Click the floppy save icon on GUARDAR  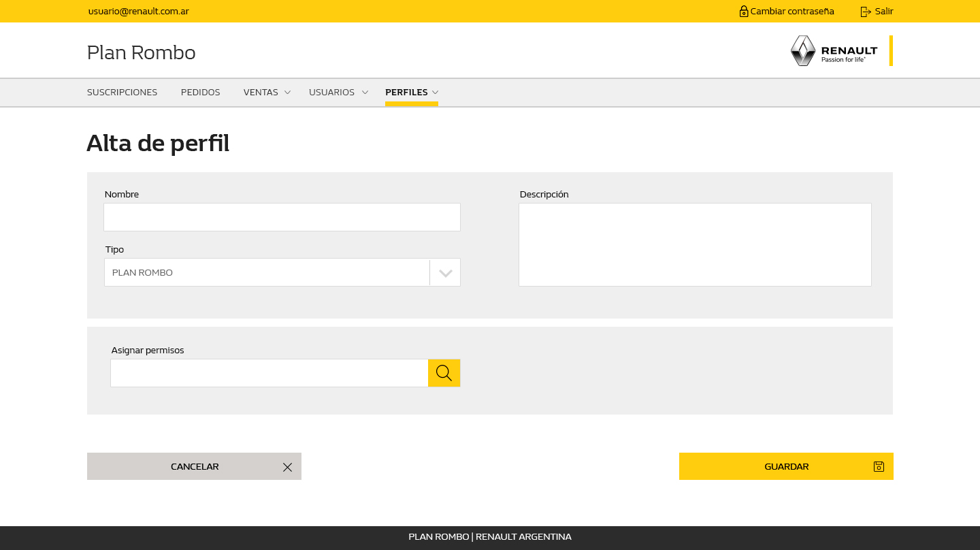(x=879, y=466)
